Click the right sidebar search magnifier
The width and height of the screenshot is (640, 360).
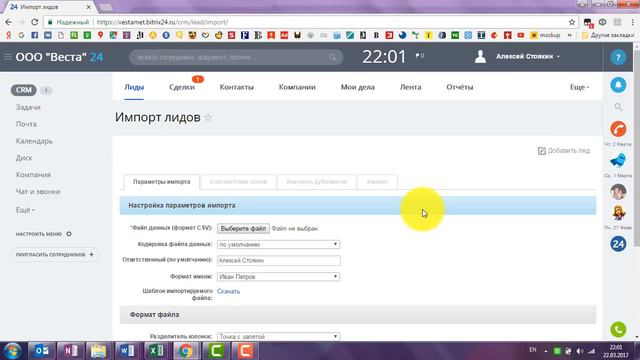pyautogui.click(x=618, y=107)
